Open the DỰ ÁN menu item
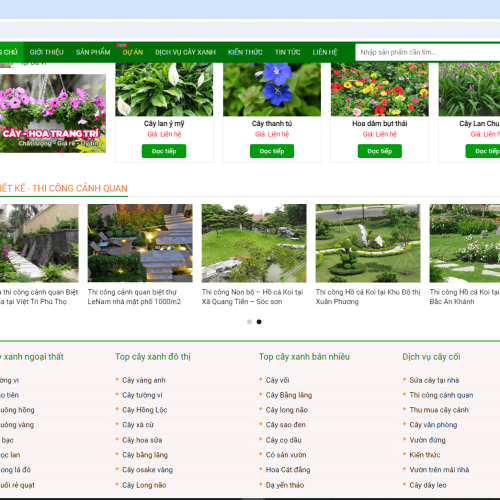The height and width of the screenshot is (500, 500). pos(133,52)
